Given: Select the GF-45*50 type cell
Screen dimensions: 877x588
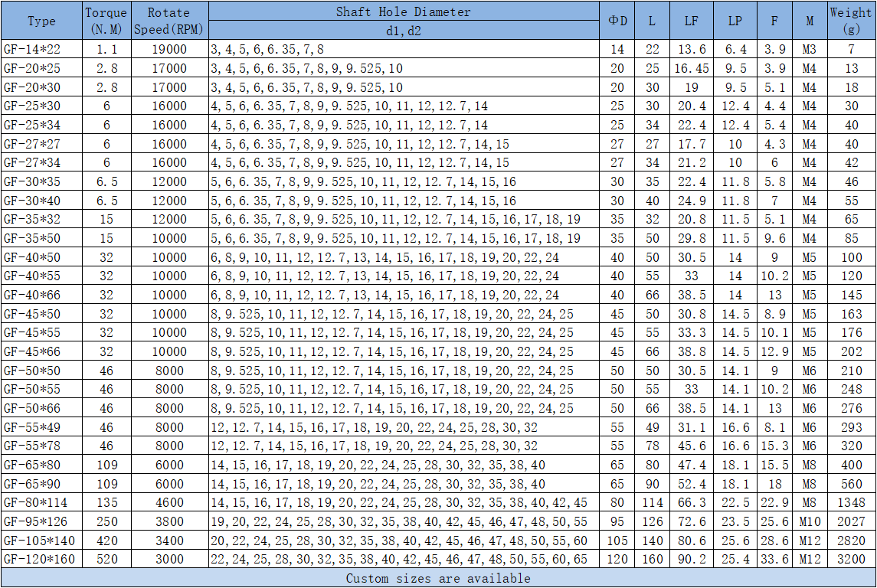Looking at the screenshot, I should tap(42, 314).
